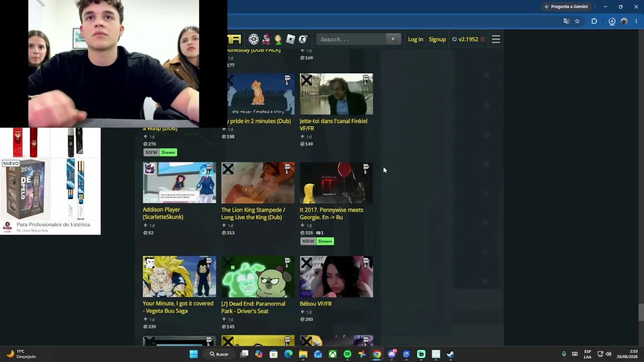Click the red icon after v2.1952
The width and height of the screenshot is (644, 362).
(482, 39)
